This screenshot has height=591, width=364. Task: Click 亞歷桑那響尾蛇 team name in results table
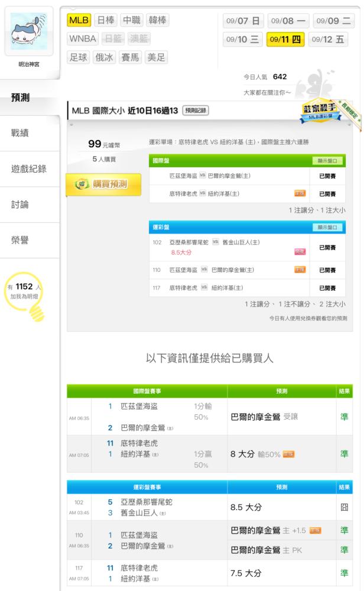(x=146, y=502)
